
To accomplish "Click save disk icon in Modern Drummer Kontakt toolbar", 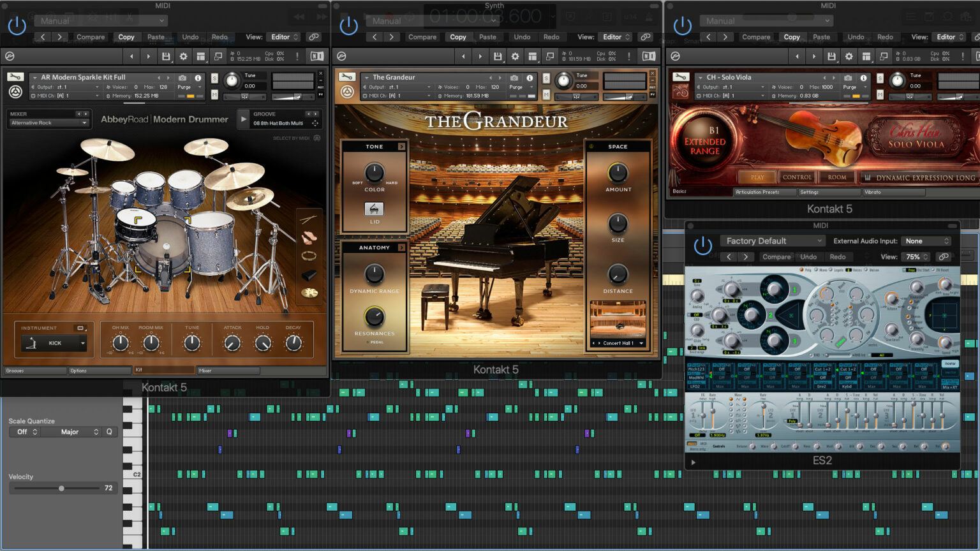I will coord(166,56).
